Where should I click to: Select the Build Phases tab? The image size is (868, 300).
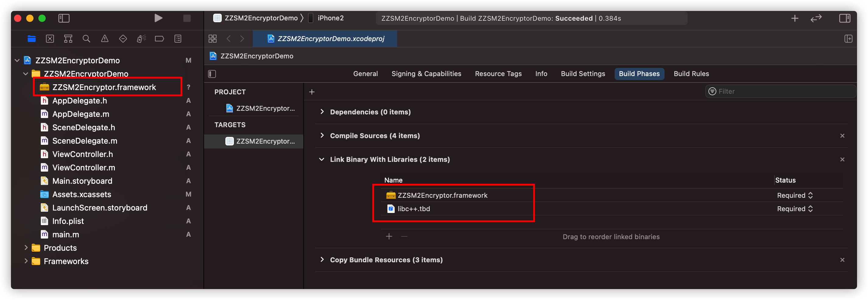(x=639, y=74)
